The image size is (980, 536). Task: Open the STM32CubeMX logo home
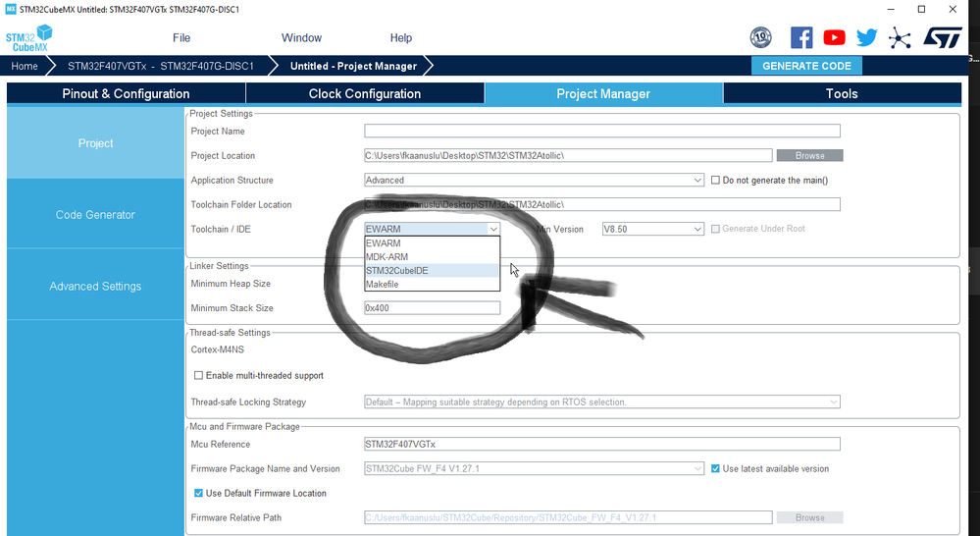[29, 38]
